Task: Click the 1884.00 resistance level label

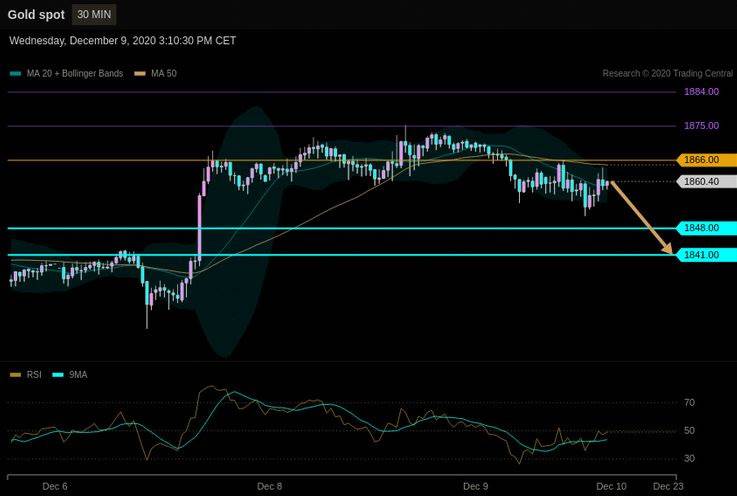Action: 701,91
